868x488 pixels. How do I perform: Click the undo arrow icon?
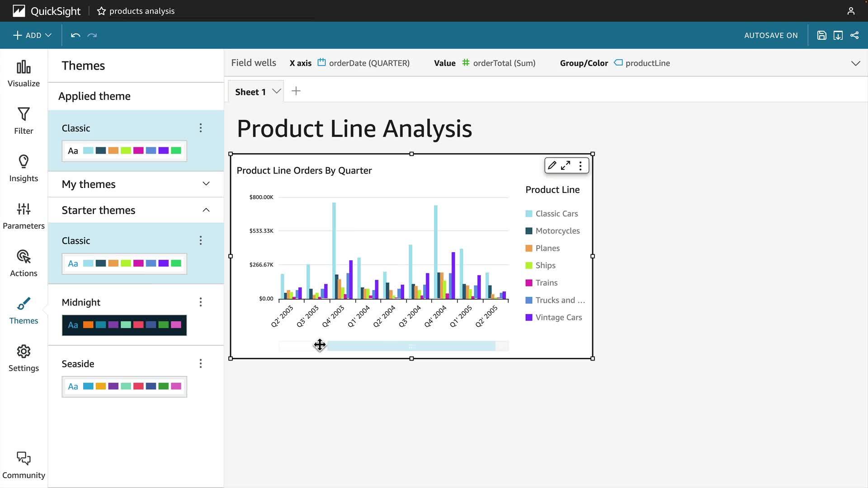[x=75, y=35]
